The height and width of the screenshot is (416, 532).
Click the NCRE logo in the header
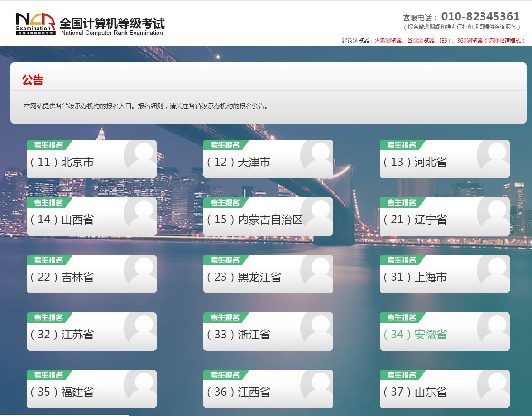(x=35, y=24)
